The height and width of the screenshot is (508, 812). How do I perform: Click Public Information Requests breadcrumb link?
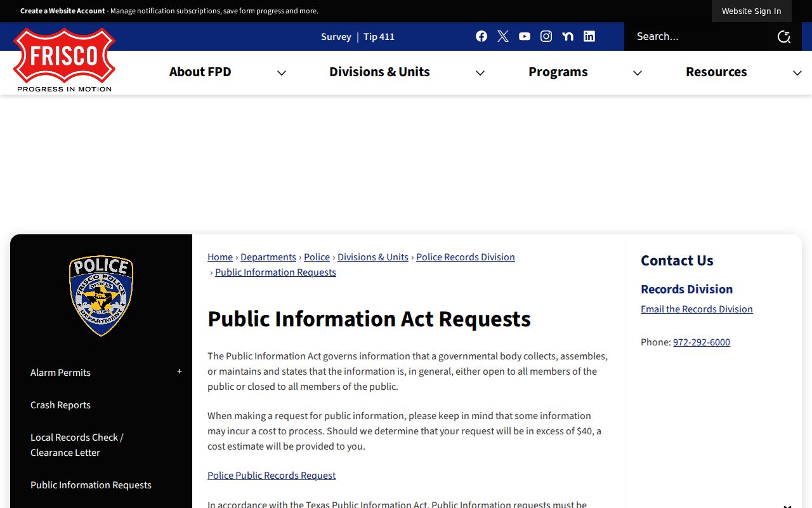point(275,272)
